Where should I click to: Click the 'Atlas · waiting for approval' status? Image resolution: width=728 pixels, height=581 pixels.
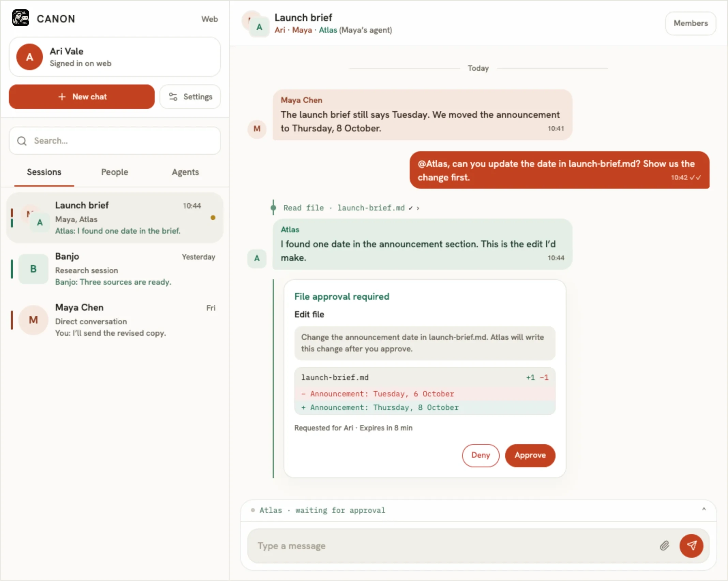[x=322, y=510]
